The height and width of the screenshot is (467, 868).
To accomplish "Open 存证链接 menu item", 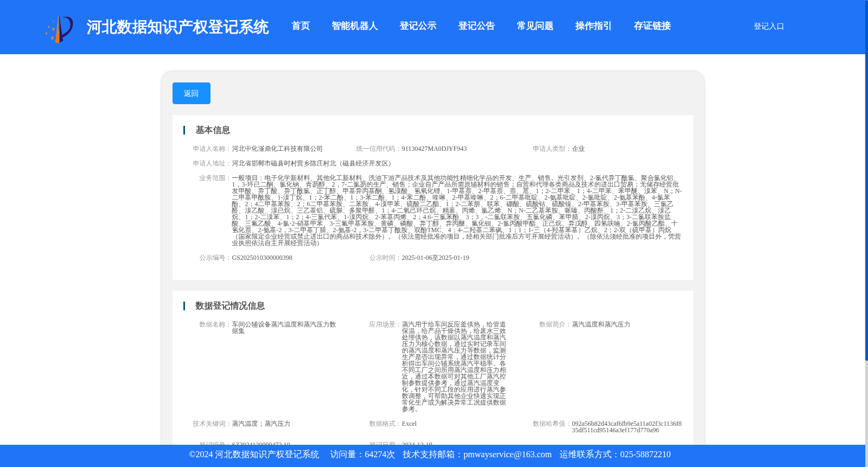I will coord(652,26).
